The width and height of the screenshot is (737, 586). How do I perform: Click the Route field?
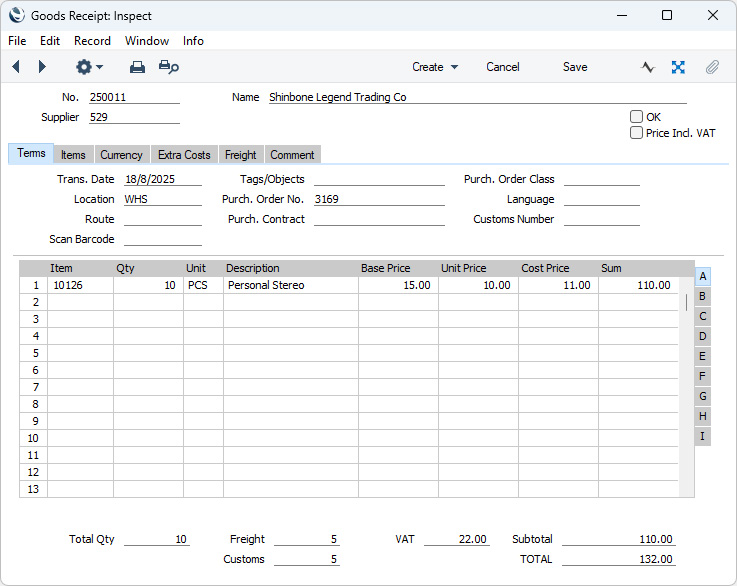click(x=163, y=219)
